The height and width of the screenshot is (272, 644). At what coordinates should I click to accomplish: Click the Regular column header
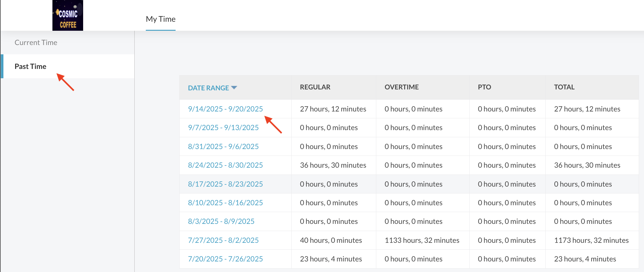[315, 87]
